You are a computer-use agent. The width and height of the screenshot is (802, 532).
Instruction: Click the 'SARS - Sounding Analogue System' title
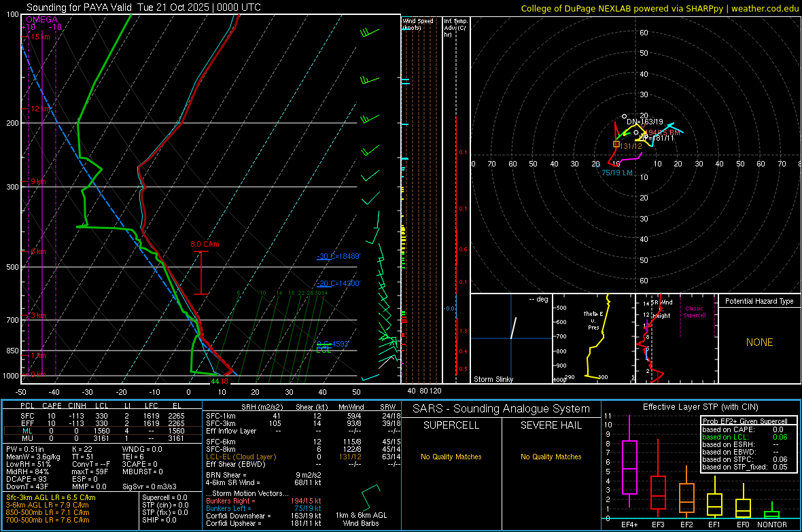coord(502,409)
